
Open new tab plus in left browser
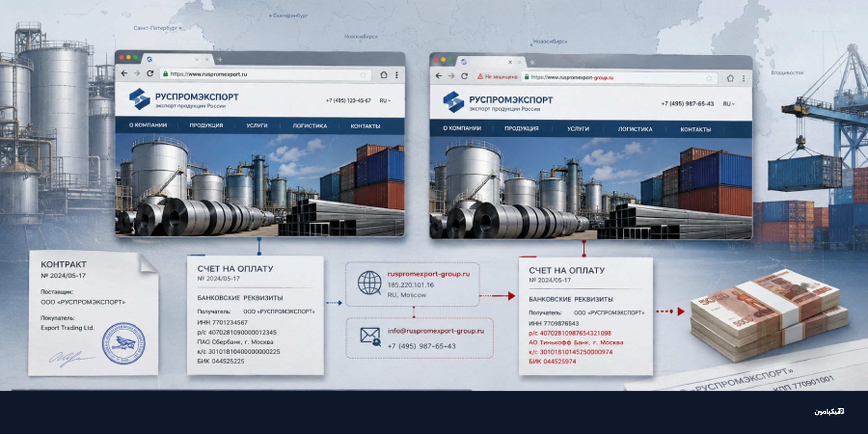220,60
